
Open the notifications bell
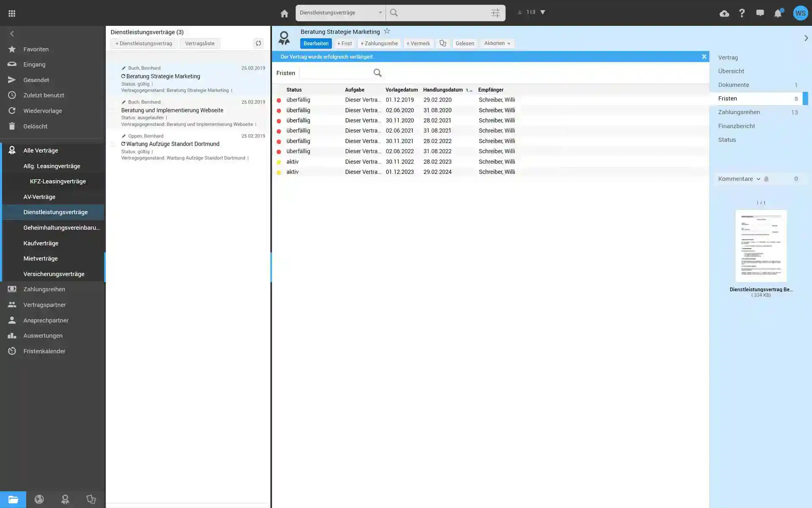(778, 14)
